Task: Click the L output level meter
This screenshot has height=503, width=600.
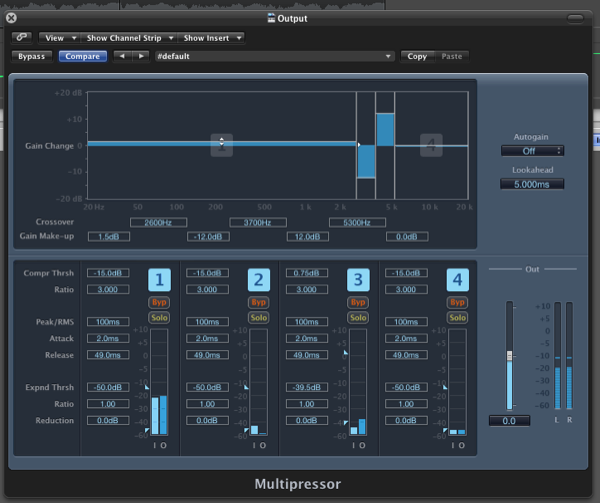Action: click(x=558, y=355)
